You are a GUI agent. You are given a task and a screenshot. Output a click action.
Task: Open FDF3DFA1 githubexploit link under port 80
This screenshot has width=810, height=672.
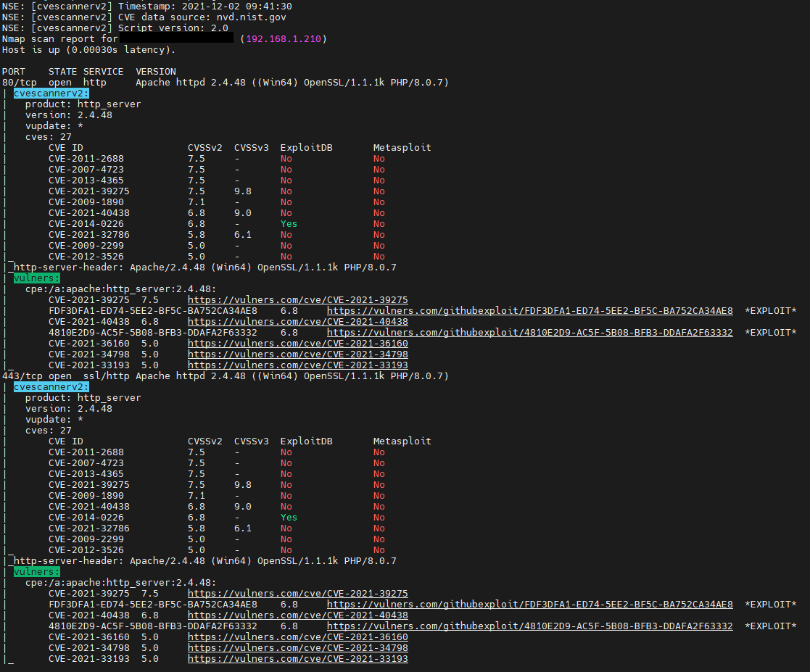click(529, 311)
